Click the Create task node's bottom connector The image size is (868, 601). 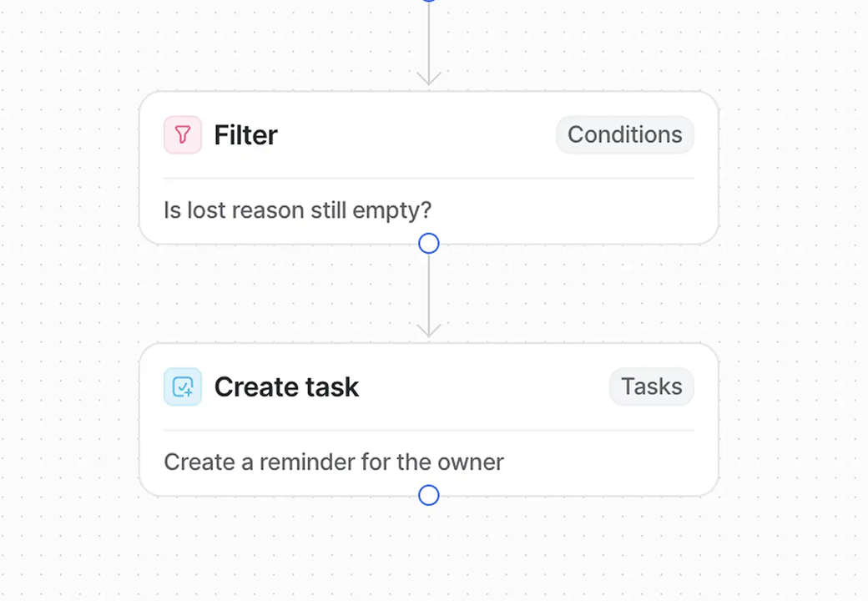[x=429, y=496]
